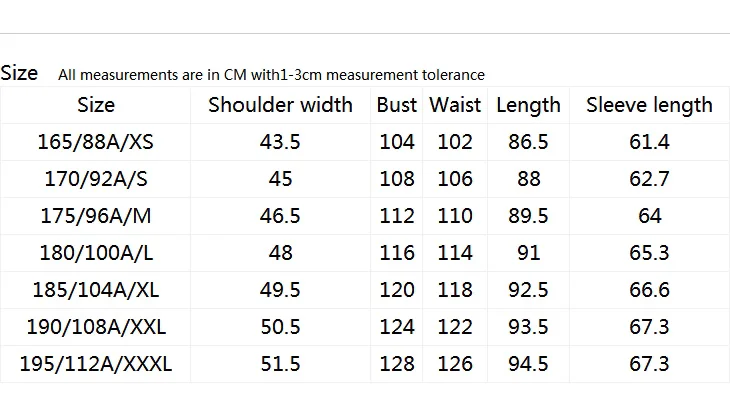Viewport: 730px width, 396px height.
Task: Click the 170/92A/S size row label
Action: click(96, 179)
